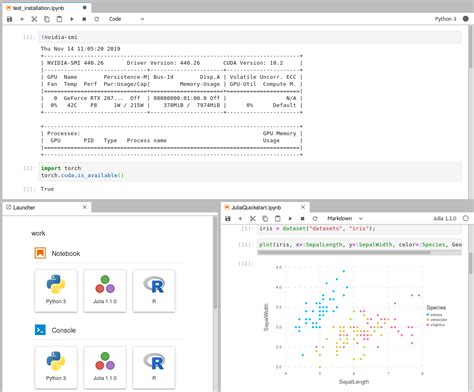
Task: Run selected cell in test_installation notebook
Action: pos(72,19)
